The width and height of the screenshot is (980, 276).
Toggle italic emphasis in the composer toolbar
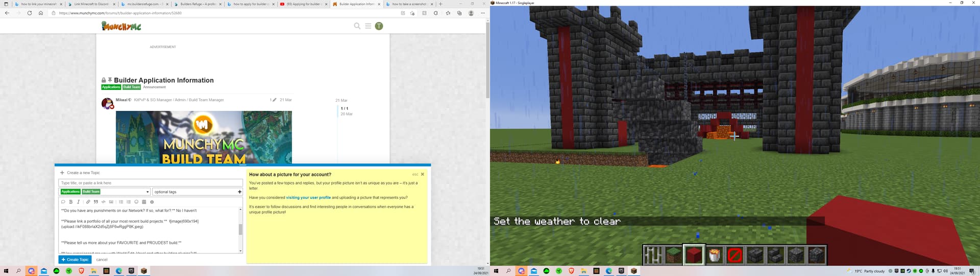coord(79,202)
